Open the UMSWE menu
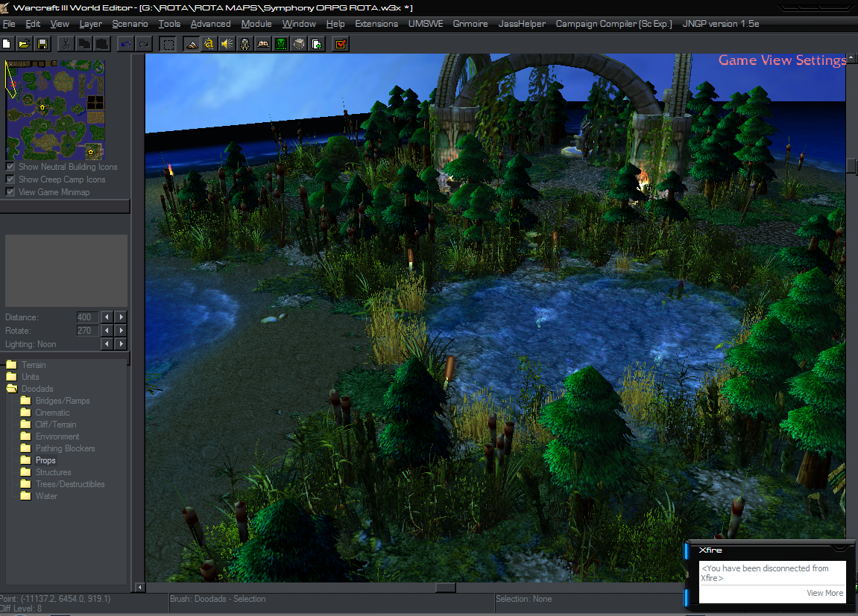The image size is (858, 616). click(425, 24)
